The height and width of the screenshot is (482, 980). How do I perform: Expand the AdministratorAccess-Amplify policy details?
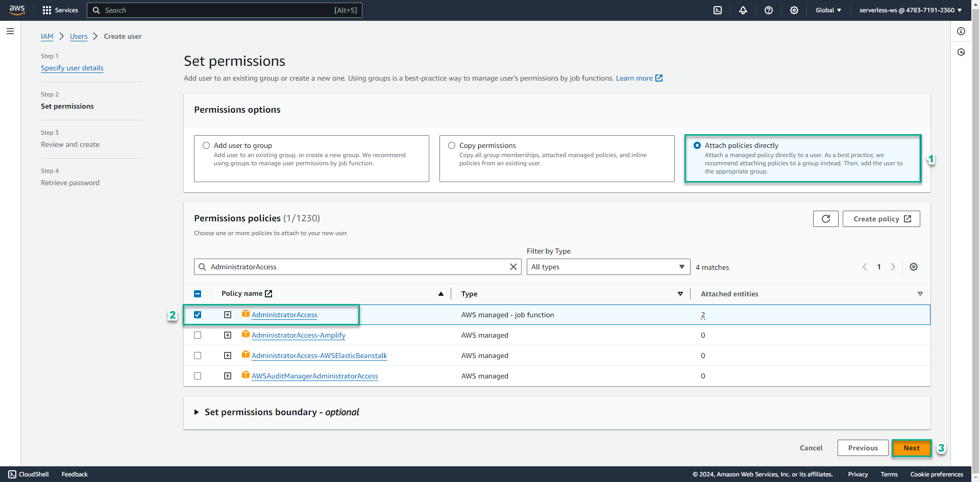[228, 335]
